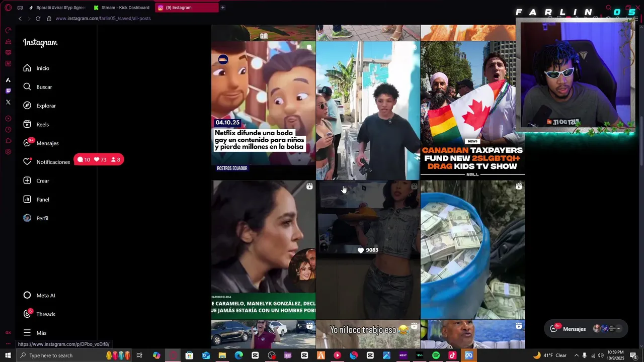Open the Panel dashboard icon
The image size is (644, 362).
[27, 199]
